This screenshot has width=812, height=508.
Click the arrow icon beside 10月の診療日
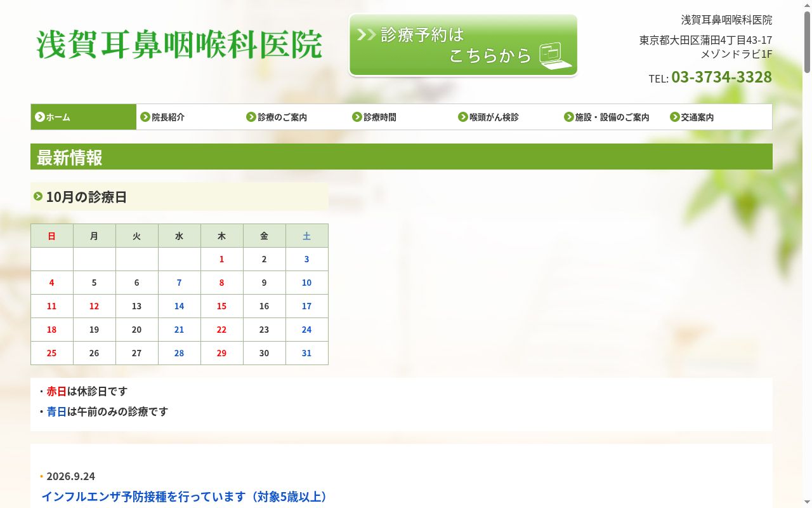38,196
